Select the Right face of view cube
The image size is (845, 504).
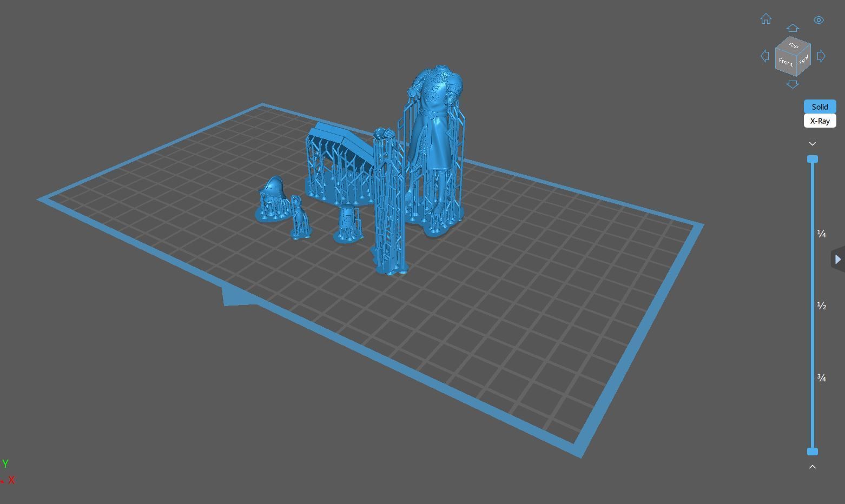click(804, 59)
